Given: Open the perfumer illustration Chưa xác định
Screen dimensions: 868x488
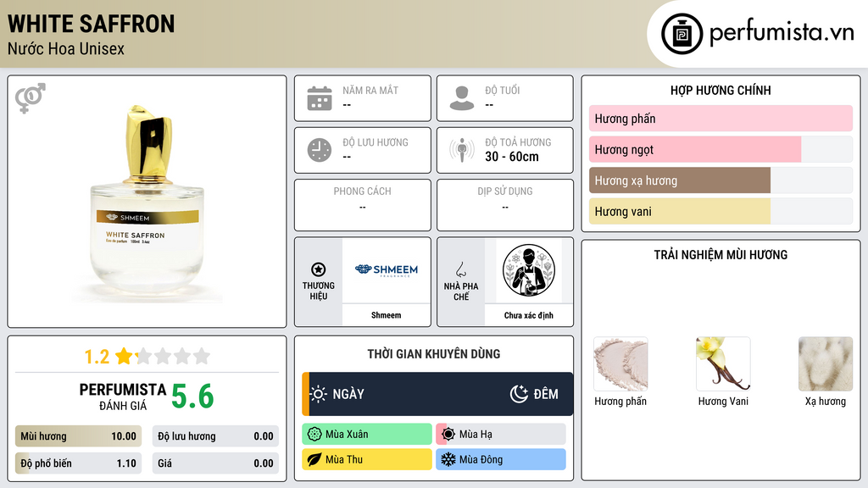Looking at the screenshot, I should point(529,270).
